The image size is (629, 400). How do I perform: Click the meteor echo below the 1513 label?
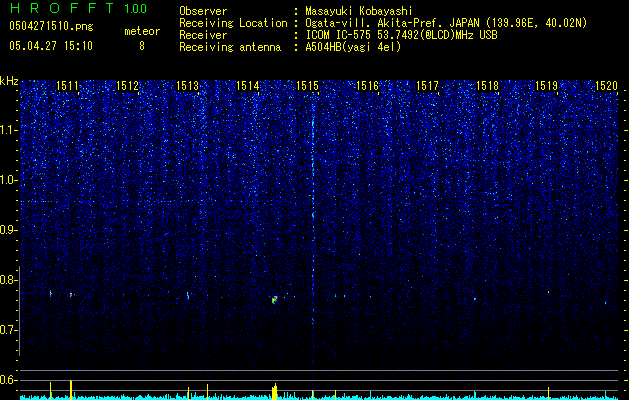coord(188,295)
